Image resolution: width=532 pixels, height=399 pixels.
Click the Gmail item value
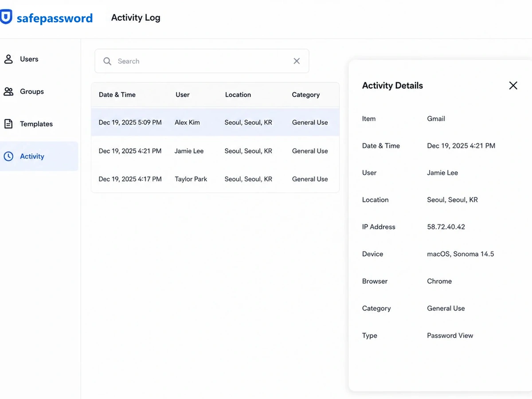click(x=436, y=119)
